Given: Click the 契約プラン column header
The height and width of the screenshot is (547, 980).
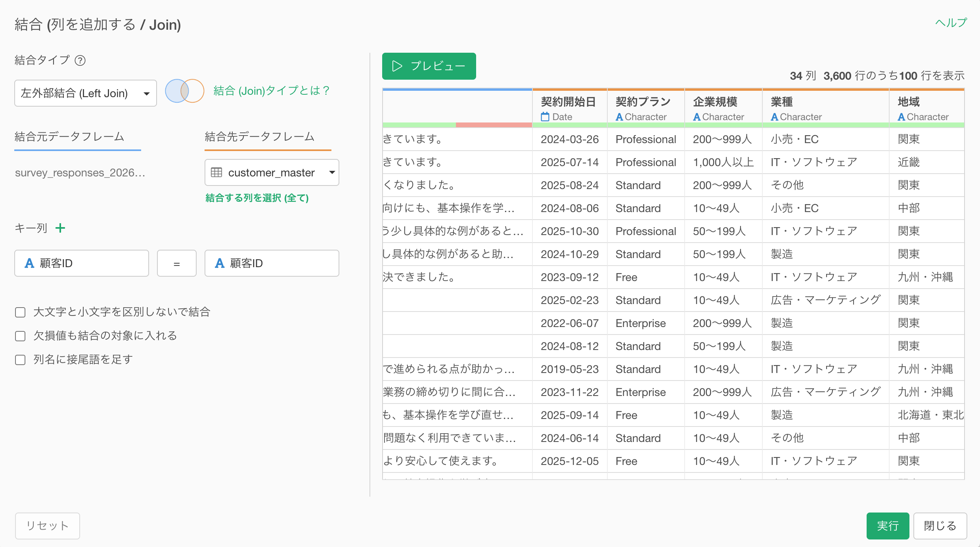Looking at the screenshot, I should (x=646, y=108).
